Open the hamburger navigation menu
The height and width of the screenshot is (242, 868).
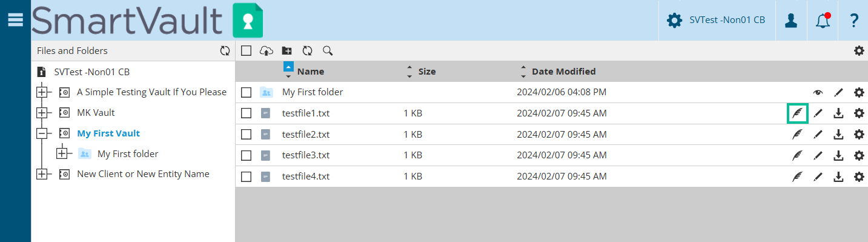pos(15,20)
